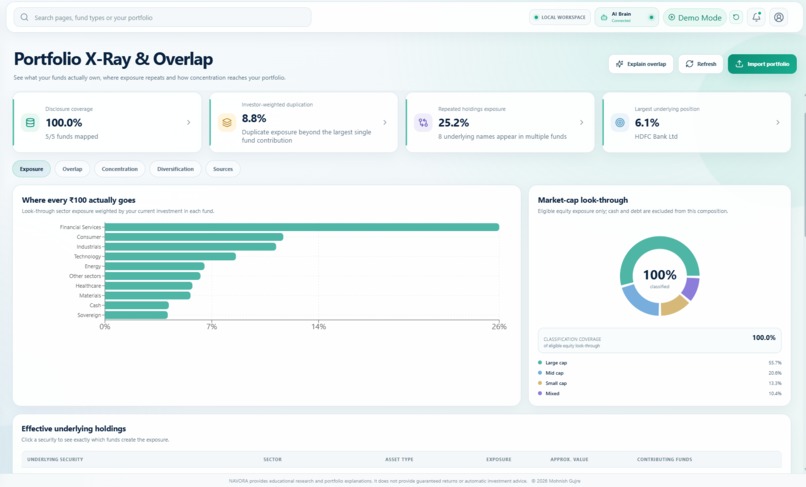
Task: Click the Explain overlap button
Action: pos(641,64)
